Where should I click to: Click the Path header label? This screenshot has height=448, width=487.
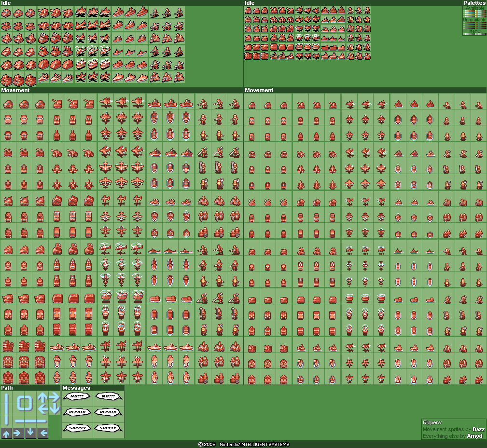tap(7, 388)
